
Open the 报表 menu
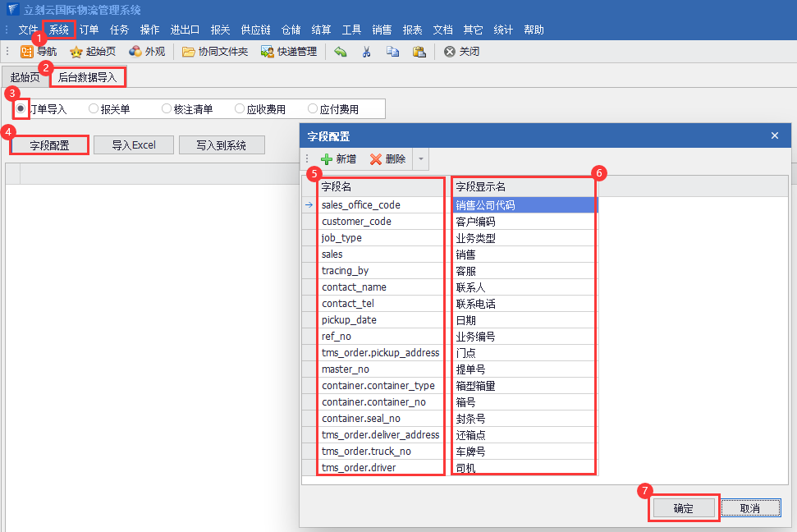coord(412,30)
